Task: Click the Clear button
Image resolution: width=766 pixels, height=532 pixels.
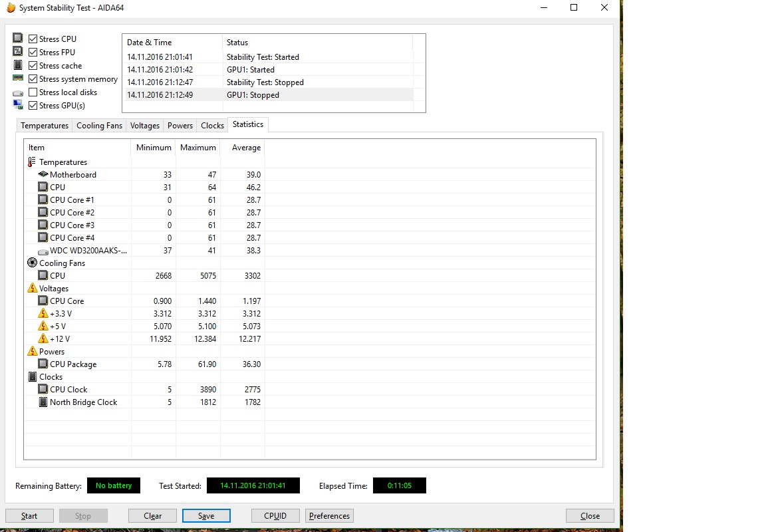Action: pyautogui.click(x=152, y=516)
